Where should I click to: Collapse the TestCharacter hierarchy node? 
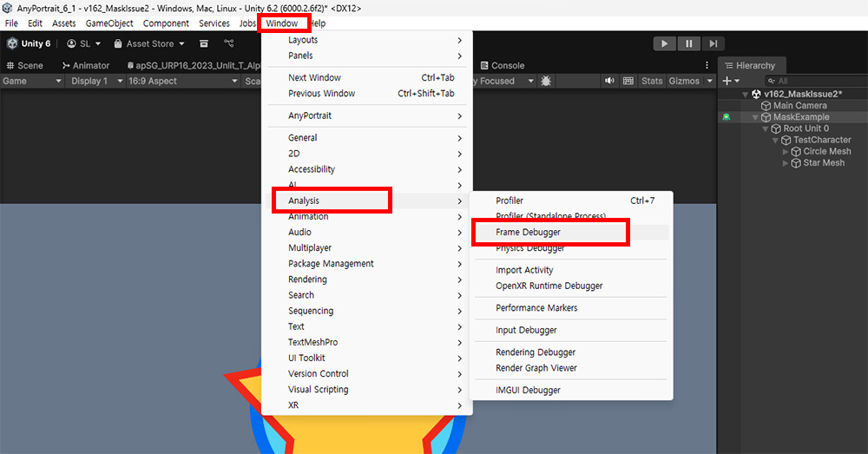coord(775,140)
